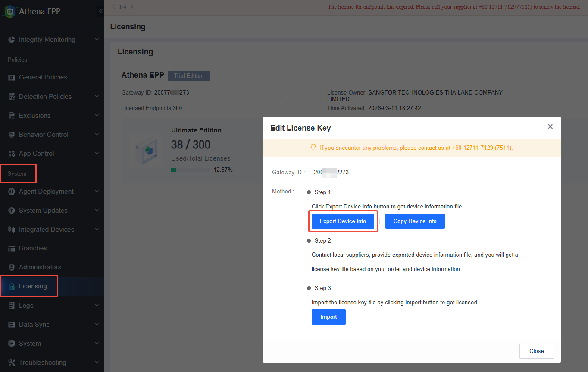Open the Behavior Control menu item

pos(52,135)
